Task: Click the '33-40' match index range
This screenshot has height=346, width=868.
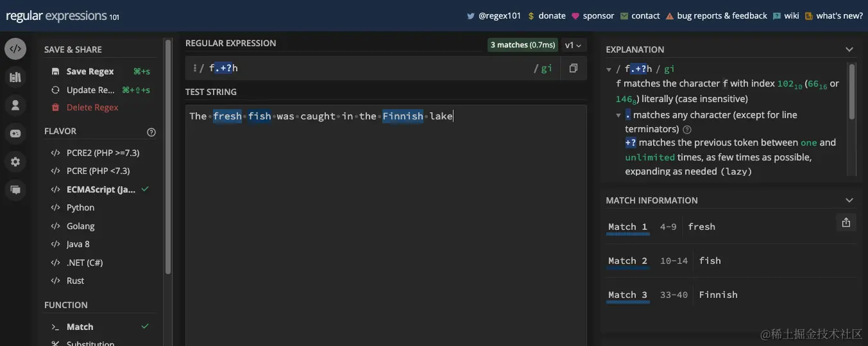Action: (x=674, y=295)
